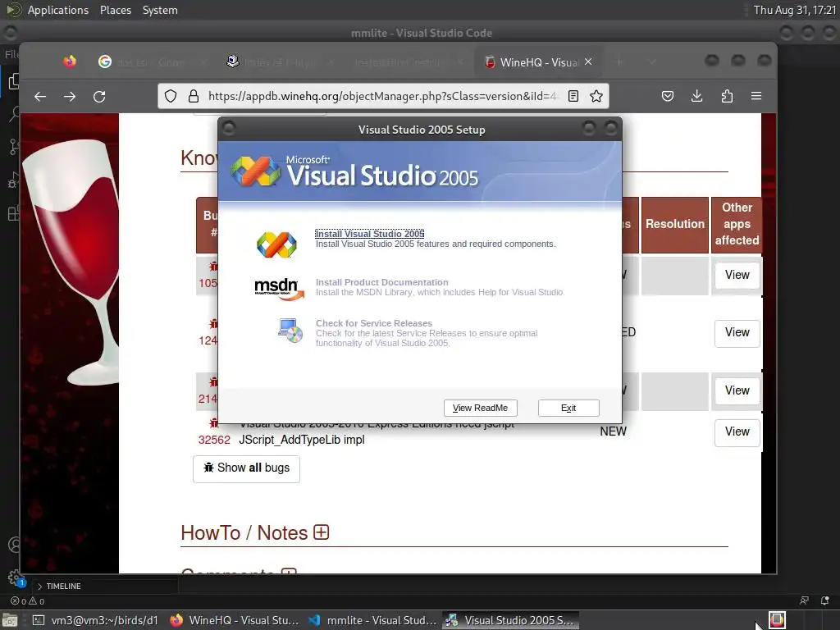Open Firefox downloads panel

click(x=697, y=96)
